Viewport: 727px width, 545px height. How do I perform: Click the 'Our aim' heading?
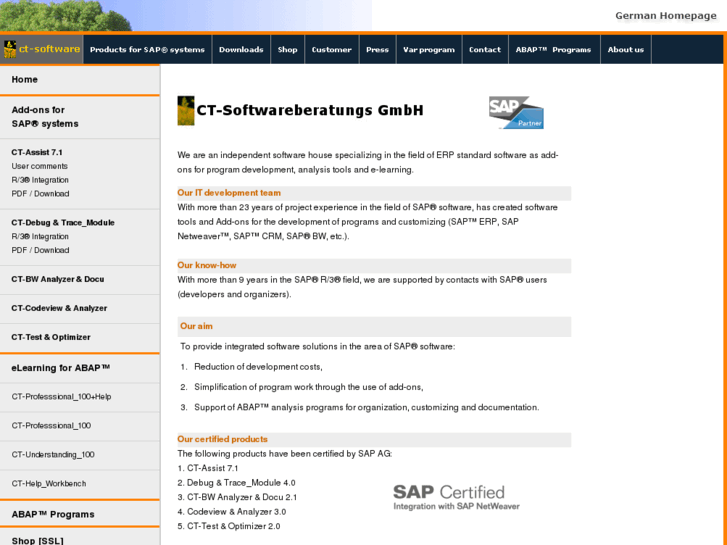click(196, 326)
